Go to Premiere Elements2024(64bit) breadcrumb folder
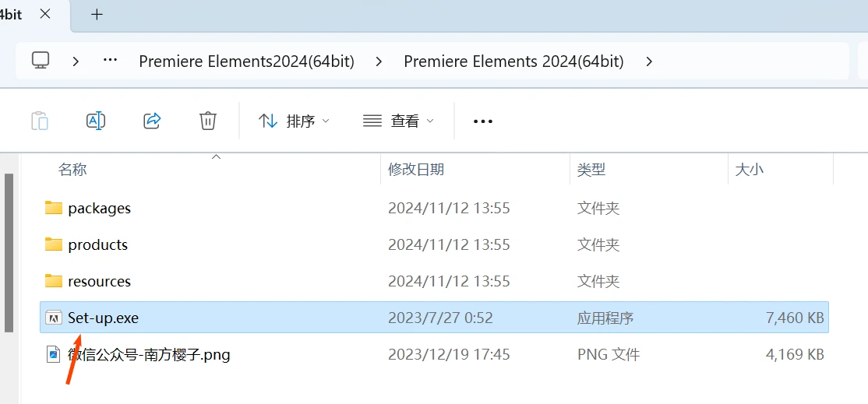The width and height of the screenshot is (868, 404). [x=246, y=61]
